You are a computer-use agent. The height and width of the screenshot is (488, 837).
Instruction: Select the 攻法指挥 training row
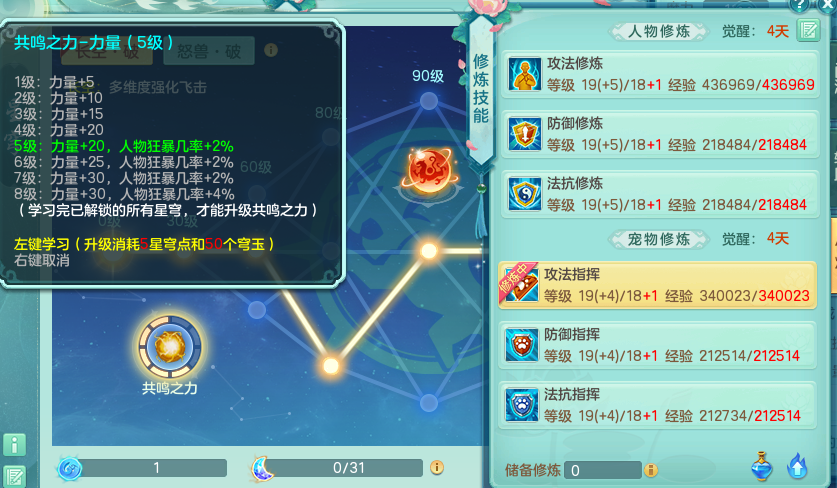click(x=657, y=285)
